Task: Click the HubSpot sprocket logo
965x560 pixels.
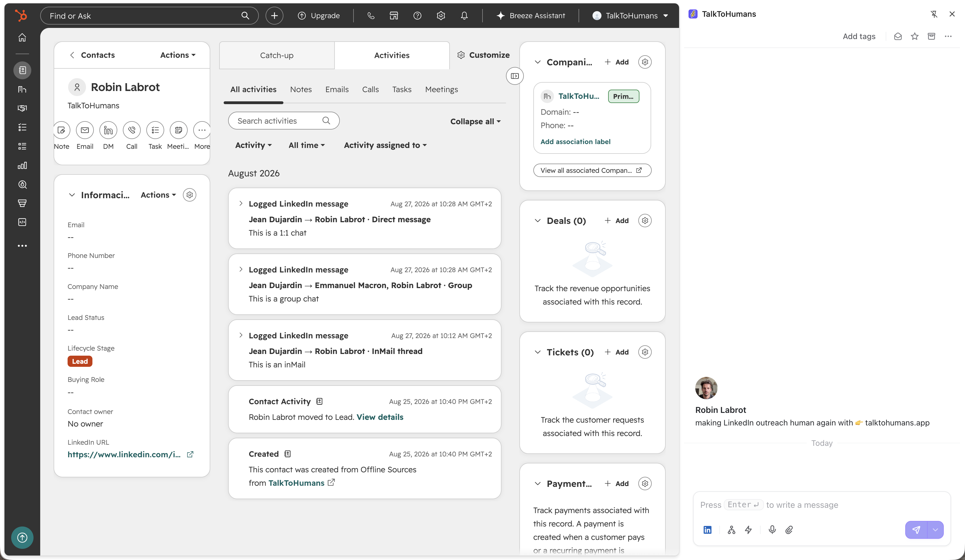Action: tap(21, 15)
